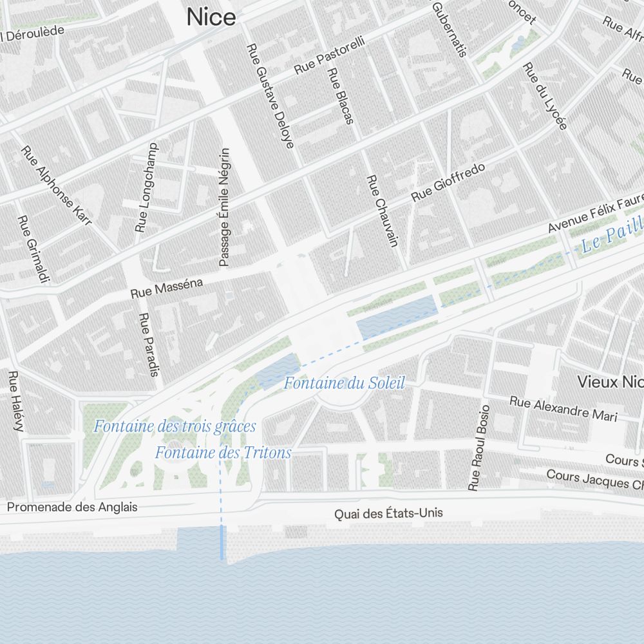The width and height of the screenshot is (644, 644).
Task: Click the Vieux Nice district label
Action: point(611,382)
